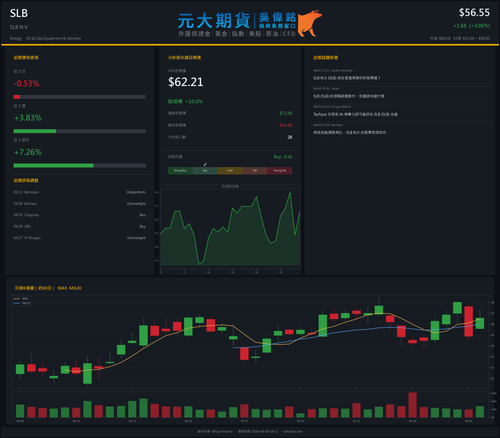Click the SLB N.V. company name
Image resolution: width=500 pixels, height=438 pixels.
coord(19,27)
